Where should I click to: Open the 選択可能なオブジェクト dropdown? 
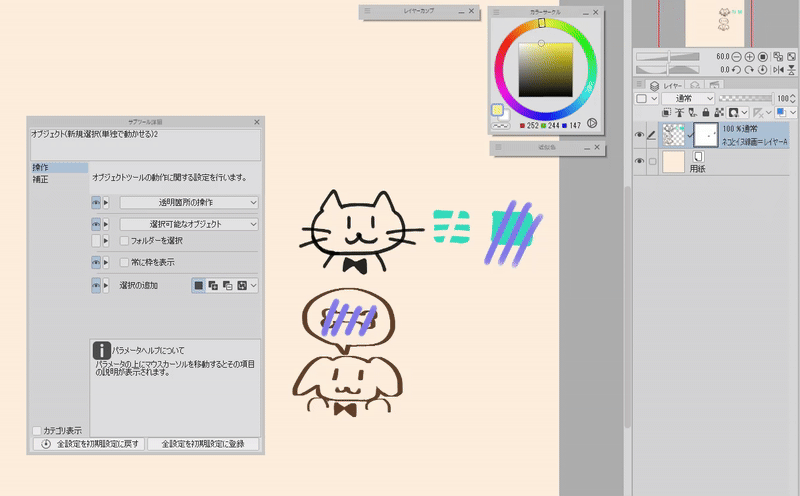click(189, 224)
